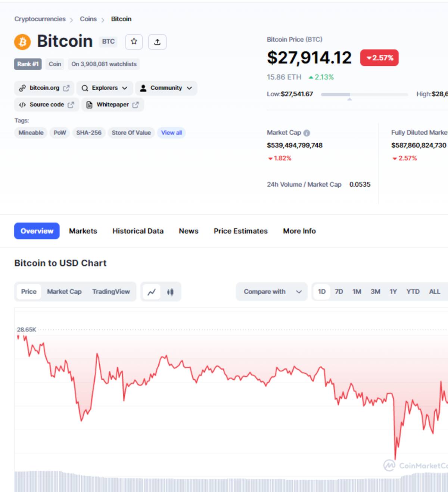Expand the Explorers dropdown

click(105, 88)
